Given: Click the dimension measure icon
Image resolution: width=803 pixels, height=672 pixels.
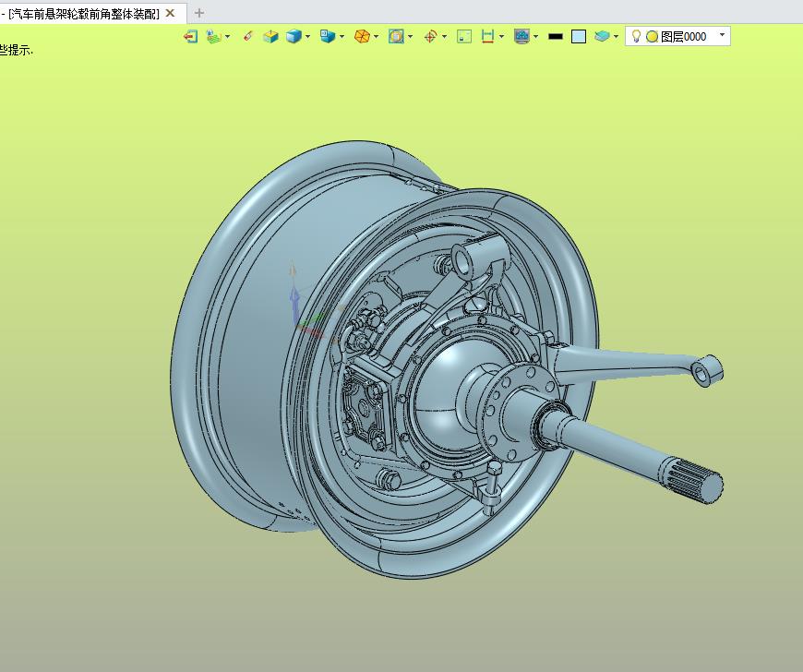Looking at the screenshot, I should click(x=487, y=36).
